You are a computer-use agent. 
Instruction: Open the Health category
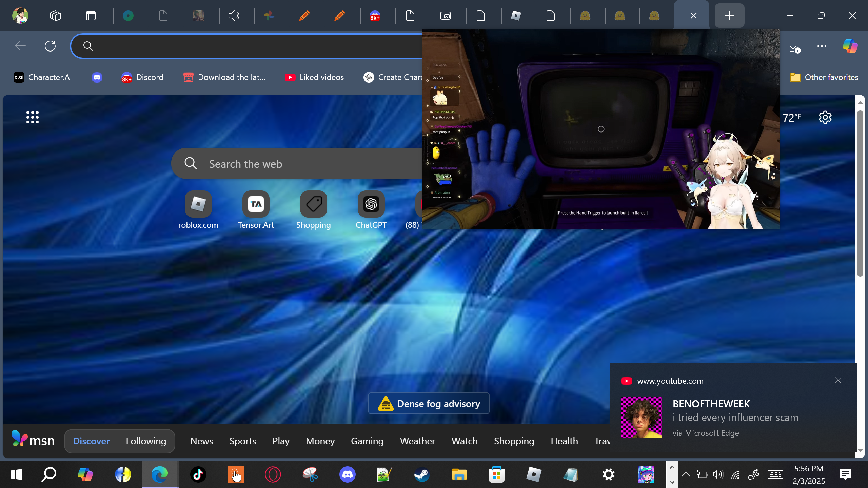(x=565, y=441)
